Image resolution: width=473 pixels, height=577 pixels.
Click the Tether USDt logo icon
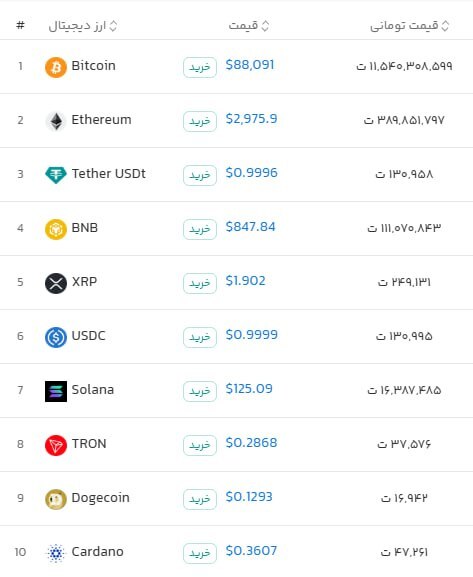[x=56, y=175]
